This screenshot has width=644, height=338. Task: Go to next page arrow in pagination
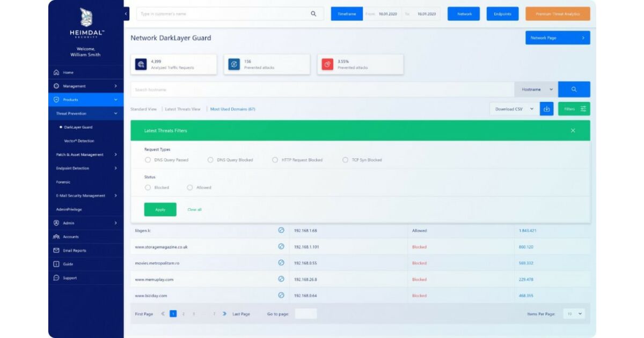click(224, 314)
